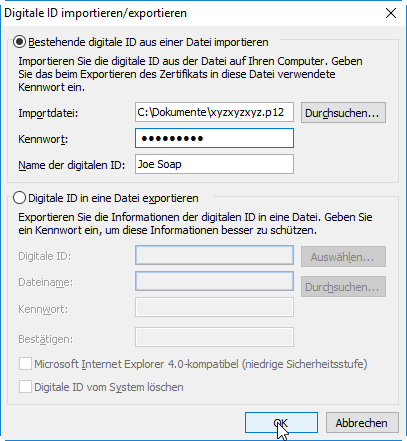Check 'Digitale ID vom System löschen'
The width and height of the screenshot is (407, 441).
(x=25, y=387)
